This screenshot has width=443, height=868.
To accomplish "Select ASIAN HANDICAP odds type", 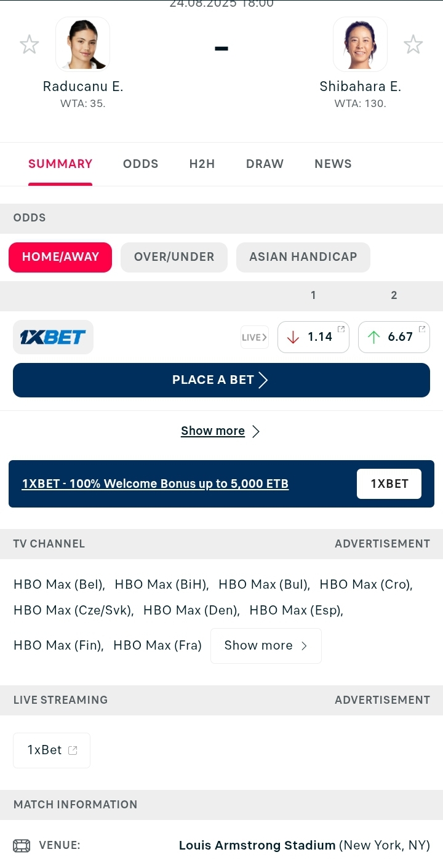I will click(x=303, y=257).
